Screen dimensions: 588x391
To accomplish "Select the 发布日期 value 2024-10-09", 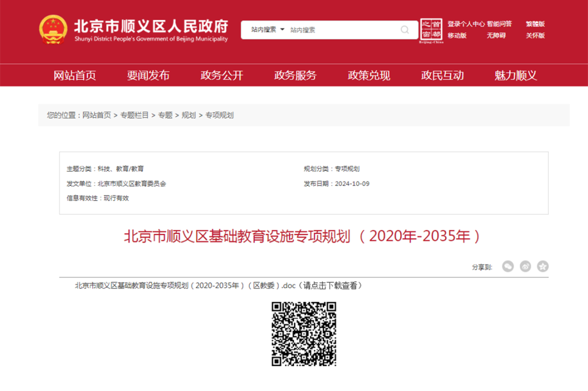I will tap(352, 184).
